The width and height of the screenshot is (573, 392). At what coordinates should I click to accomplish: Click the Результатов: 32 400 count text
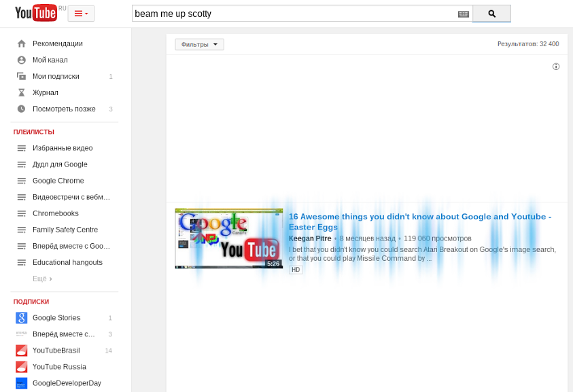point(528,44)
